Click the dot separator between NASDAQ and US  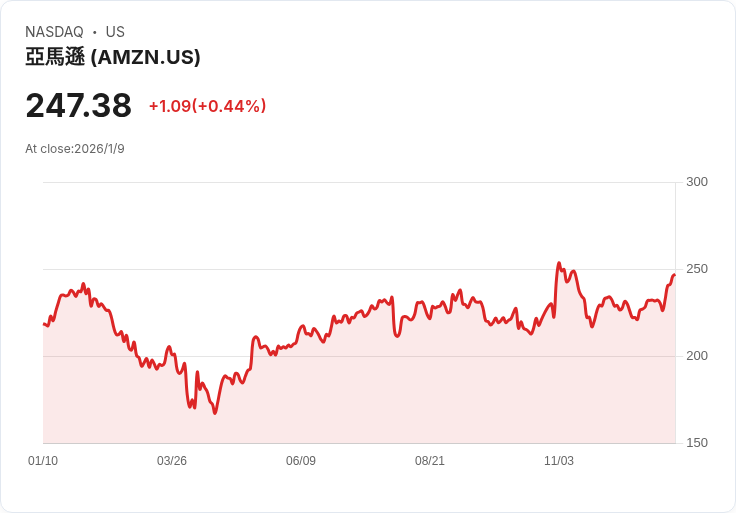[x=94, y=32]
